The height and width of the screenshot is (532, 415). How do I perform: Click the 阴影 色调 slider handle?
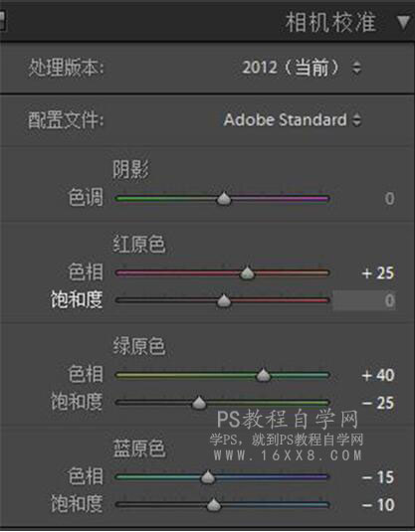coord(224,199)
